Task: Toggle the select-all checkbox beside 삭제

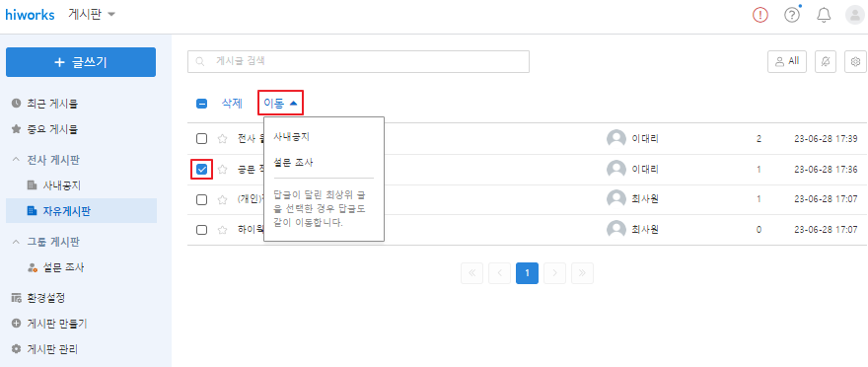Action: (x=202, y=104)
